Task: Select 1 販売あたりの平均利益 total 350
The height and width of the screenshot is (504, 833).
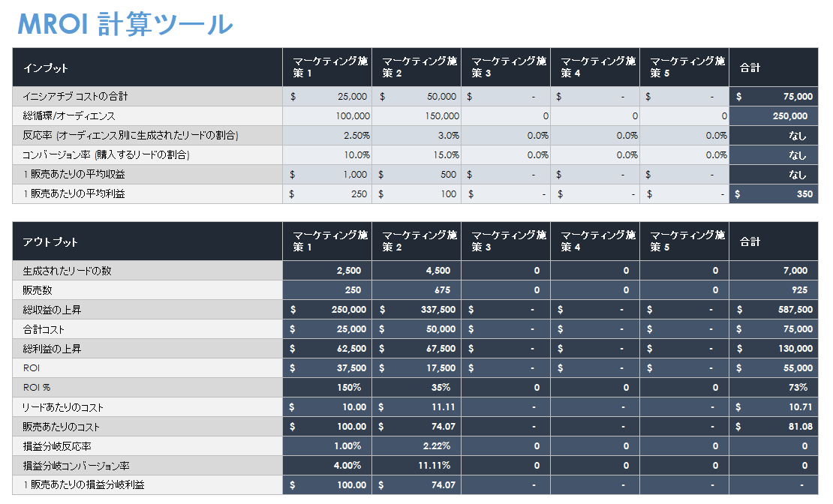Action: [774, 194]
